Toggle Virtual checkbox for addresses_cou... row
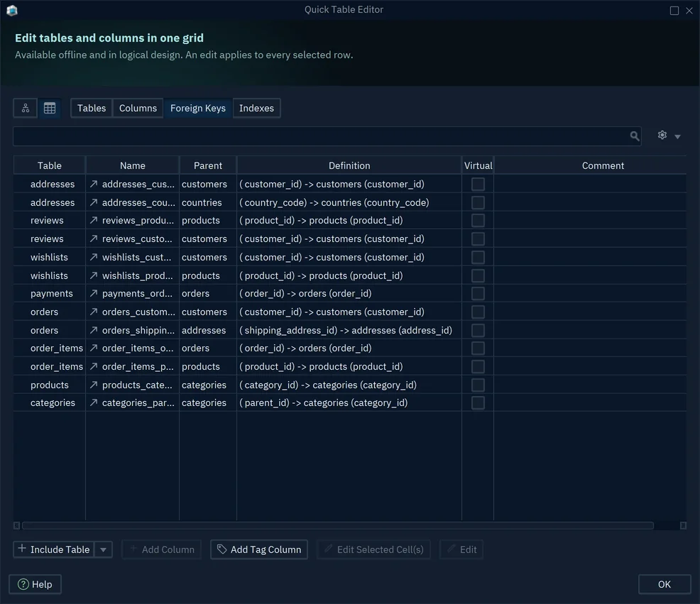 point(478,202)
